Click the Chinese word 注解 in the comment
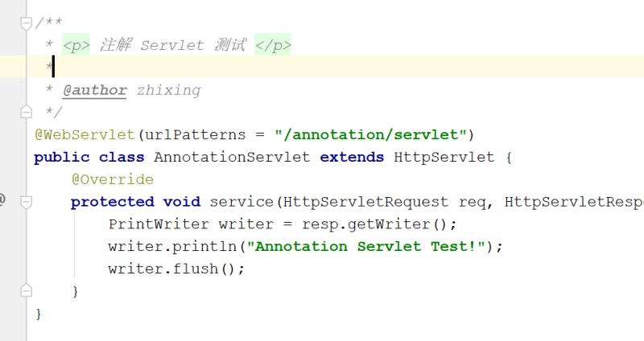The width and height of the screenshot is (644, 341). coord(115,45)
